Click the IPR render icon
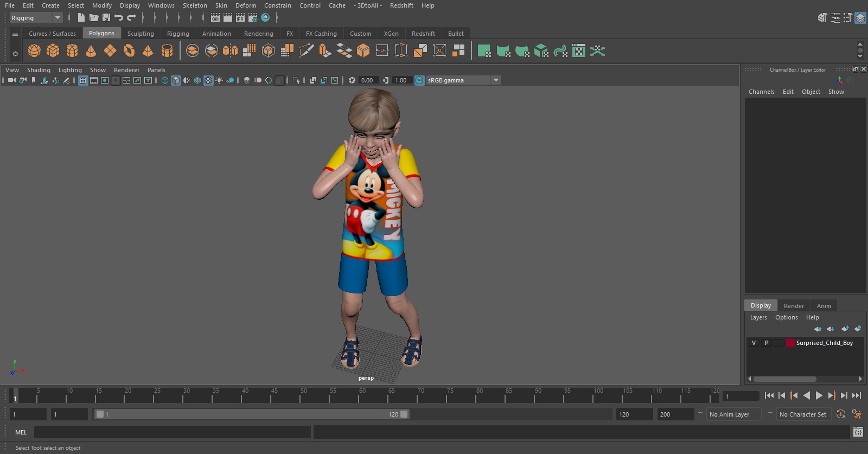Image resolution: width=868 pixels, height=454 pixels. [x=240, y=18]
